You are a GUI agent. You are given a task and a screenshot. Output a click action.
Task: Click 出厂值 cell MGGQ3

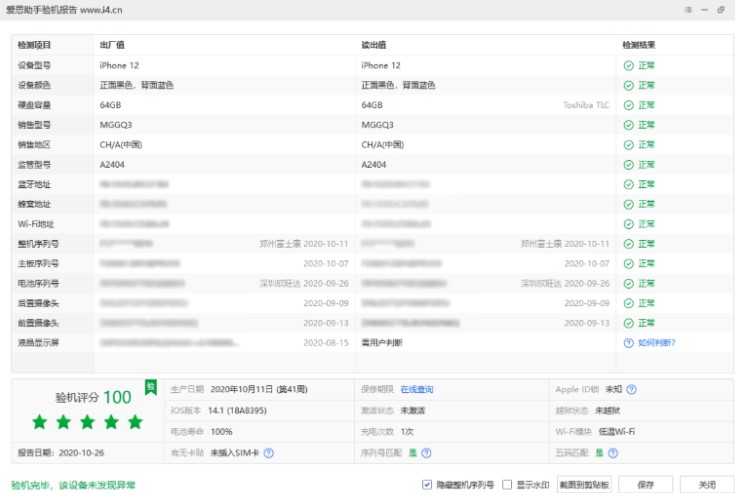116,125
